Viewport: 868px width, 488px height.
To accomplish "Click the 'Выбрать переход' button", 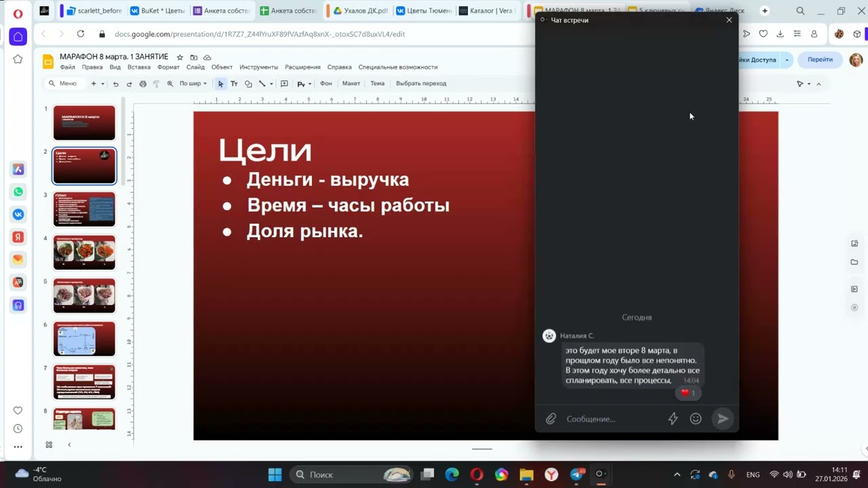I will click(x=421, y=84).
